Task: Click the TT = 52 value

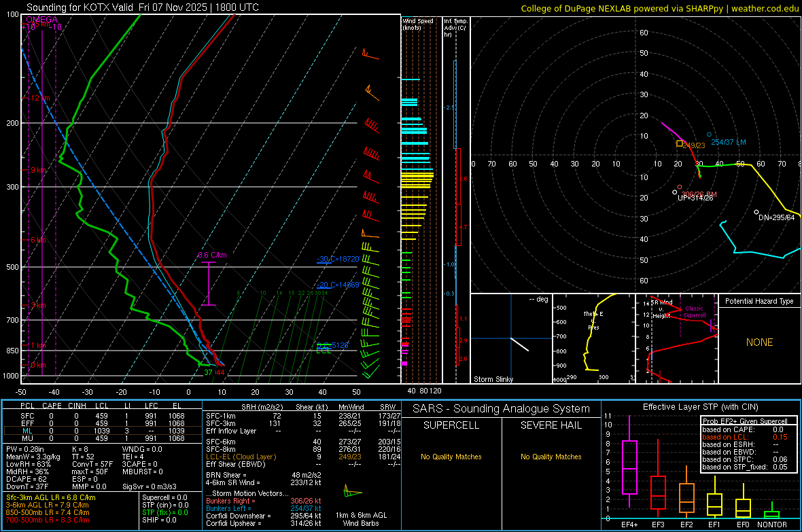Action: (84, 457)
